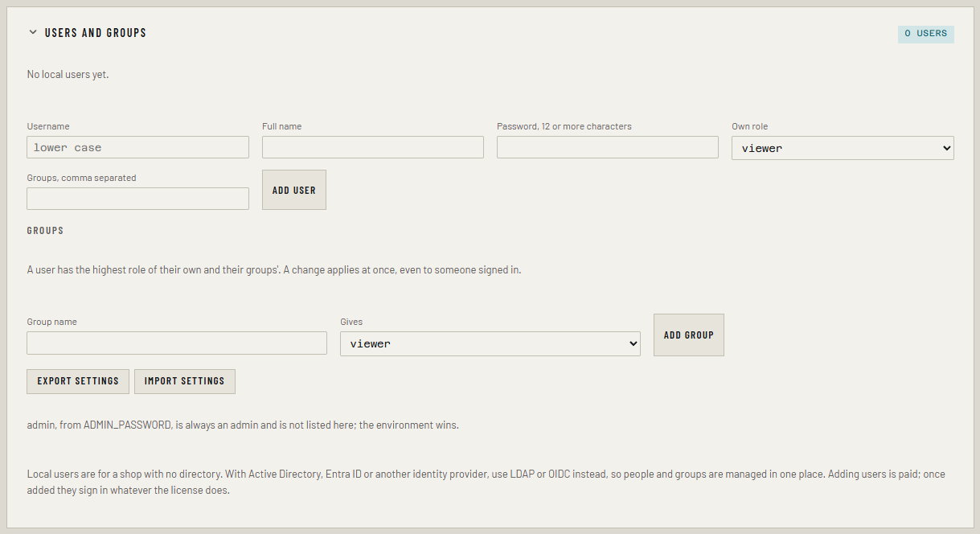Open the Own role dropdown
The image size is (980, 534).
(843, 148)
